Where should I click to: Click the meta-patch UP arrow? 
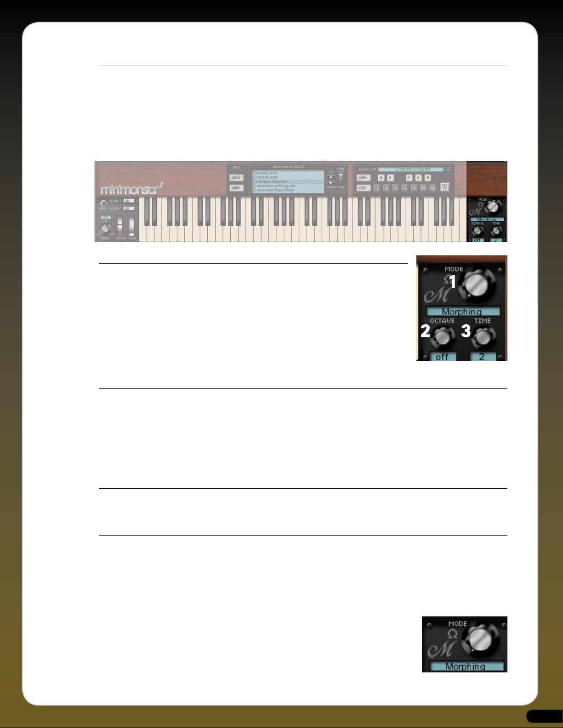(x=330, y=176)
